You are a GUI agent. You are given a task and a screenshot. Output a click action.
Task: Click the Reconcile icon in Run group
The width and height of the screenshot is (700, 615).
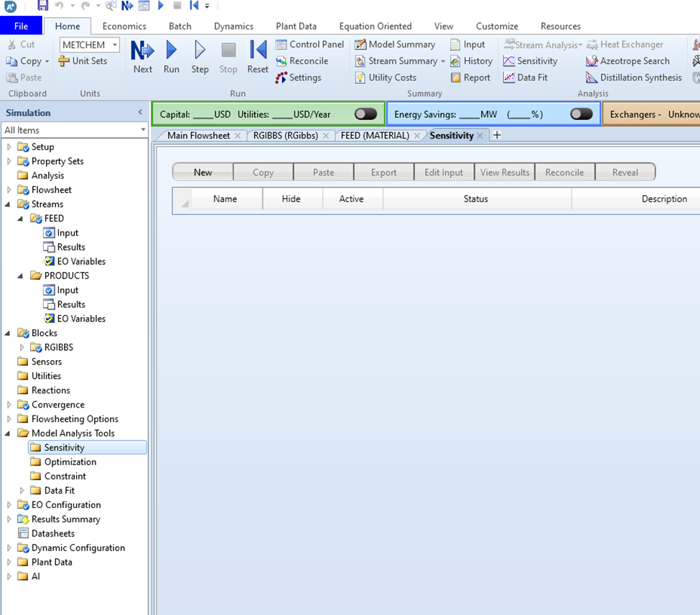pyautogui.click(x=302, y=61)
